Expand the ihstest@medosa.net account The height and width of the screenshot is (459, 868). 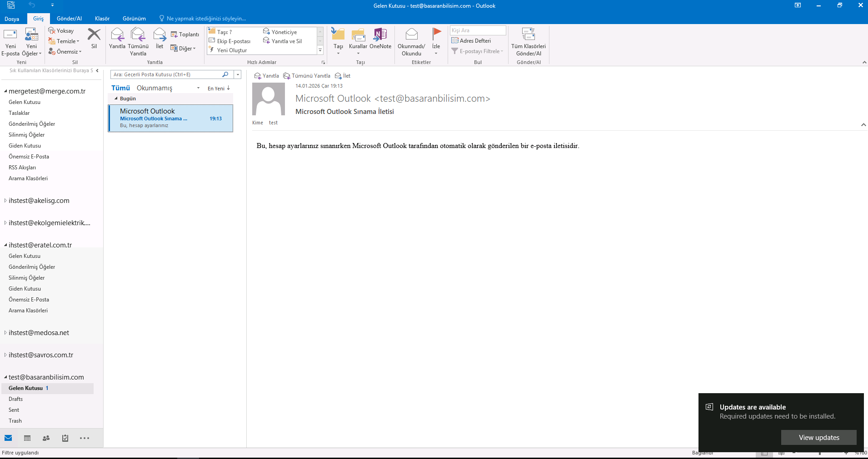click(x=5, y=333)
